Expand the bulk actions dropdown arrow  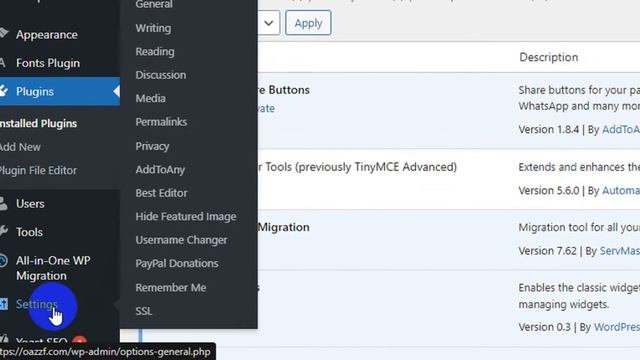[269, 23]
